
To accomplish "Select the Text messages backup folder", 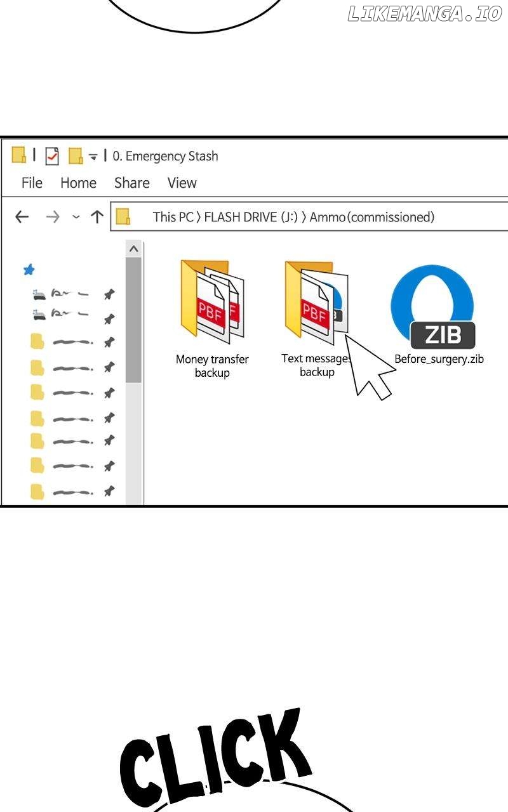I will 317,320.
